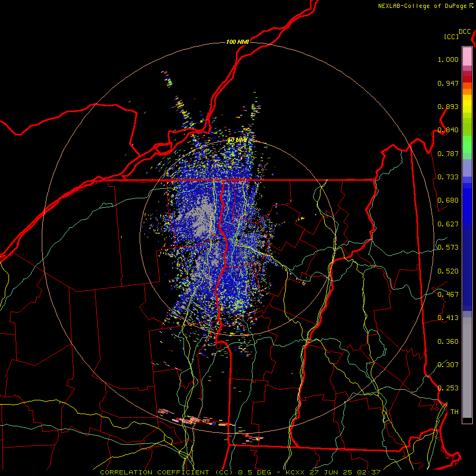476x476 pixels.
Task: Click the 0.5 DEG tilt text in the caption
Action: (254, 472)
